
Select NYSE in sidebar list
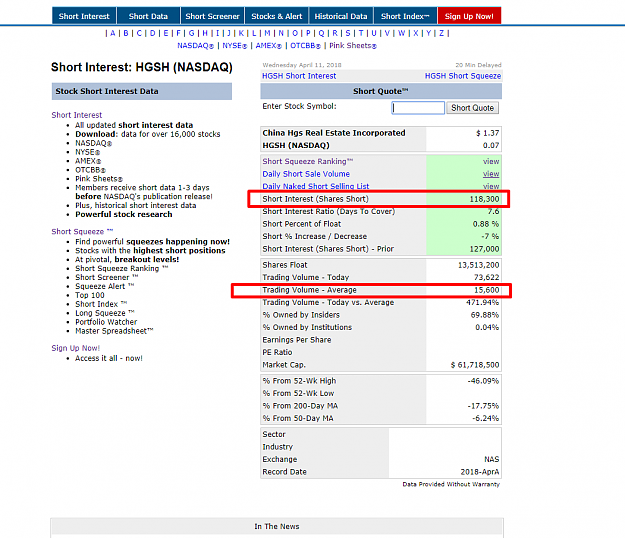tap(88, 152)
